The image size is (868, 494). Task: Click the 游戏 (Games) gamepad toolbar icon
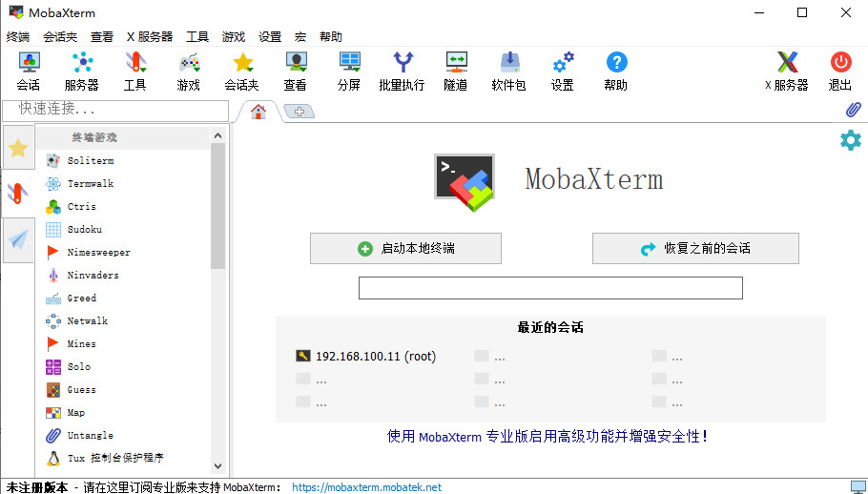189,72
